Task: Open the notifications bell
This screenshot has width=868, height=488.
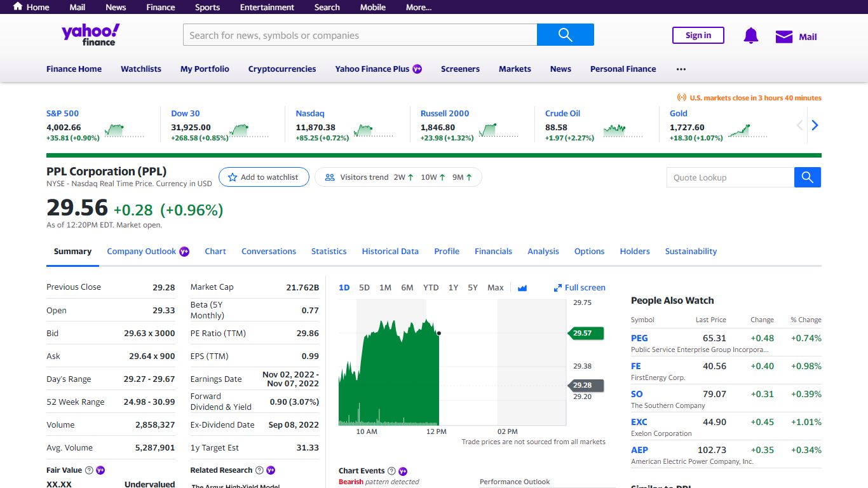Action: (751, 36)
